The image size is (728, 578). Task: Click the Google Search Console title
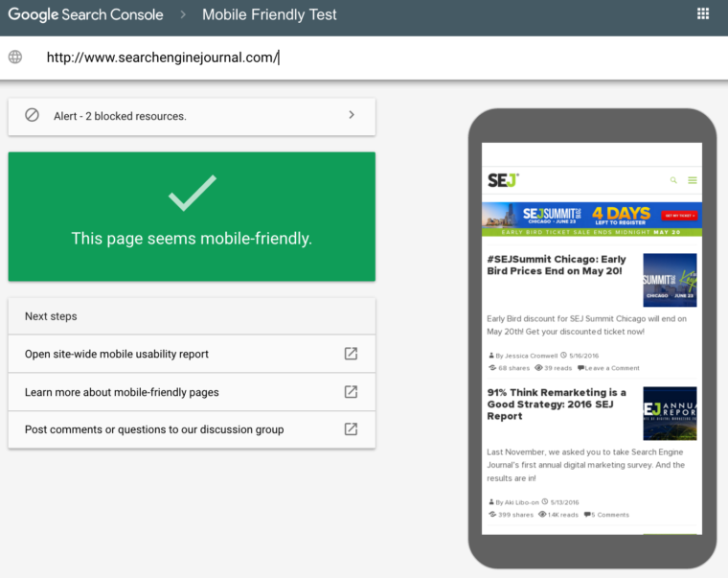pos(86,15)
